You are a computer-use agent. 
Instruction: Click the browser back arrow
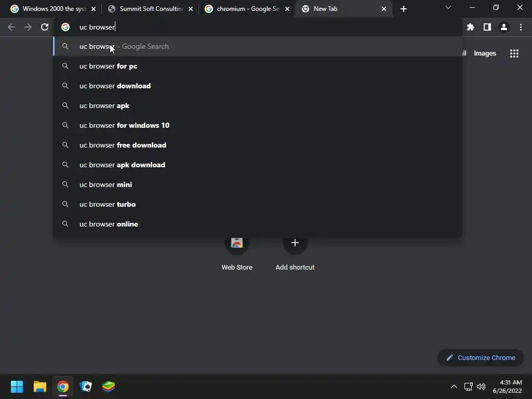pyautogui.click(x=11, y=27)
